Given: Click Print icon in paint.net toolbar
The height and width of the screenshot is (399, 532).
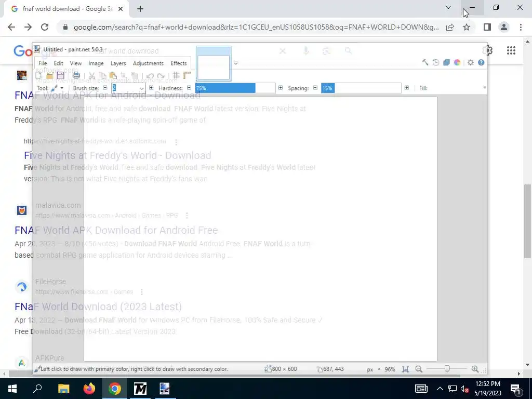Looking at the screenshot, I should coord(76,75).
